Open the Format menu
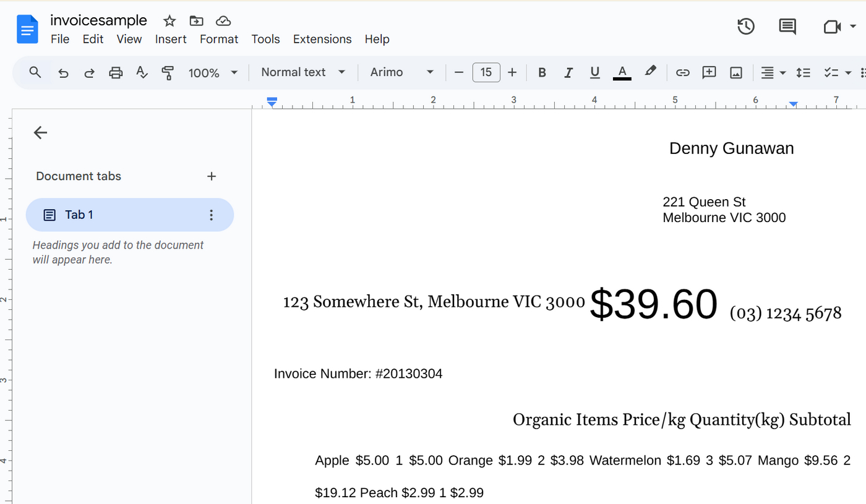The height and width of the screenshot is (504, 866). [x=219, y=39]
